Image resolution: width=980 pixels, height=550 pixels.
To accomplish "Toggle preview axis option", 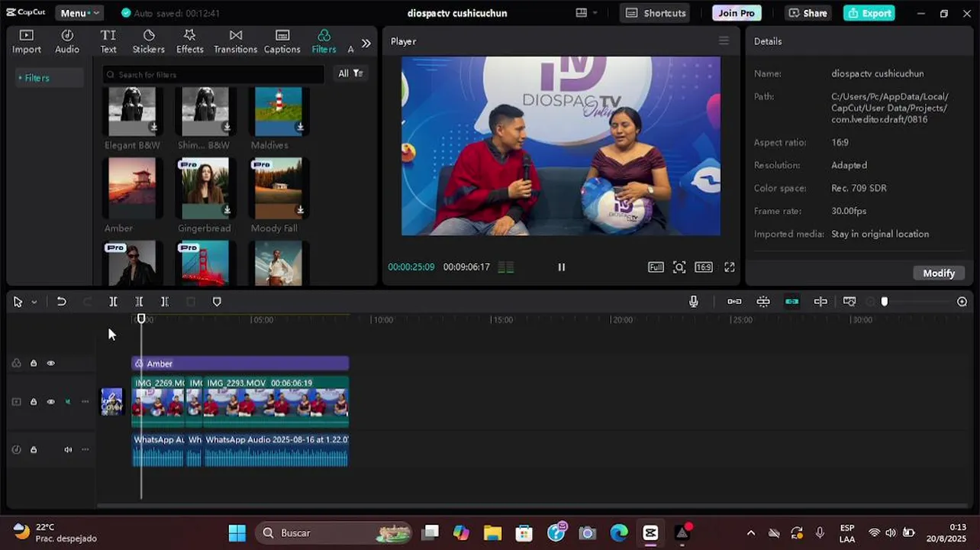I will 820,302.
